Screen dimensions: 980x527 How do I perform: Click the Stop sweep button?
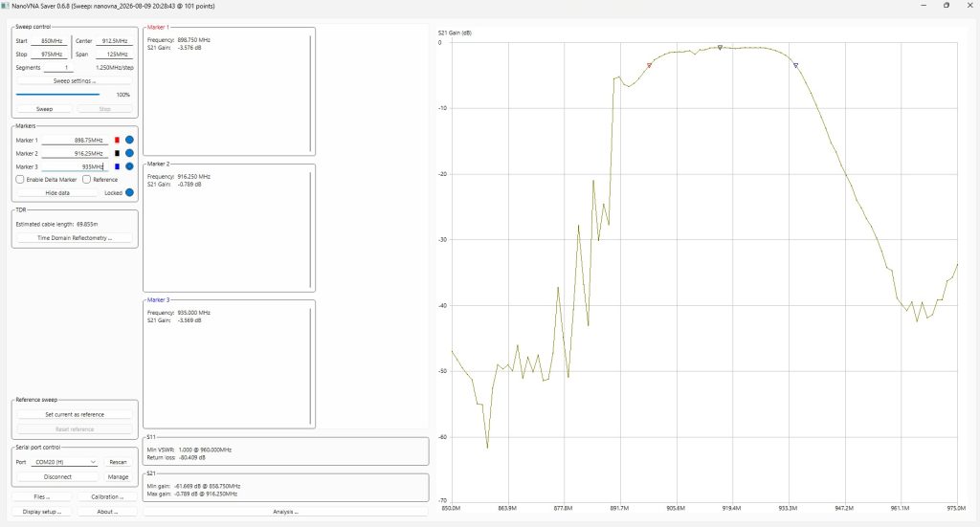tap(105, 109)
